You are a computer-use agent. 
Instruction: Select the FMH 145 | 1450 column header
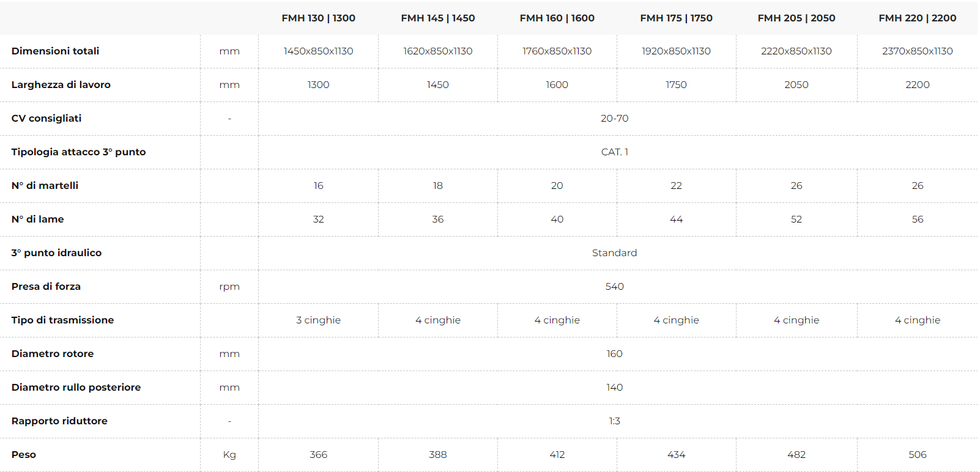tap(438, 18)
